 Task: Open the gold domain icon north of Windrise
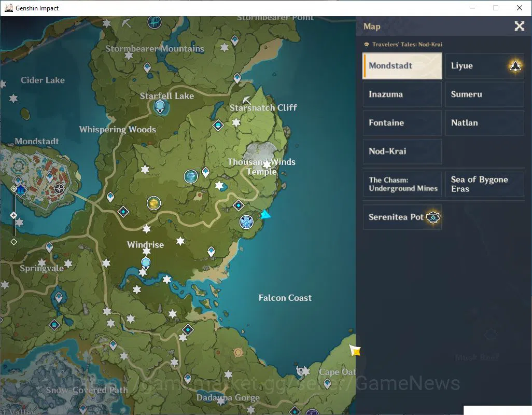pos(153,203)
